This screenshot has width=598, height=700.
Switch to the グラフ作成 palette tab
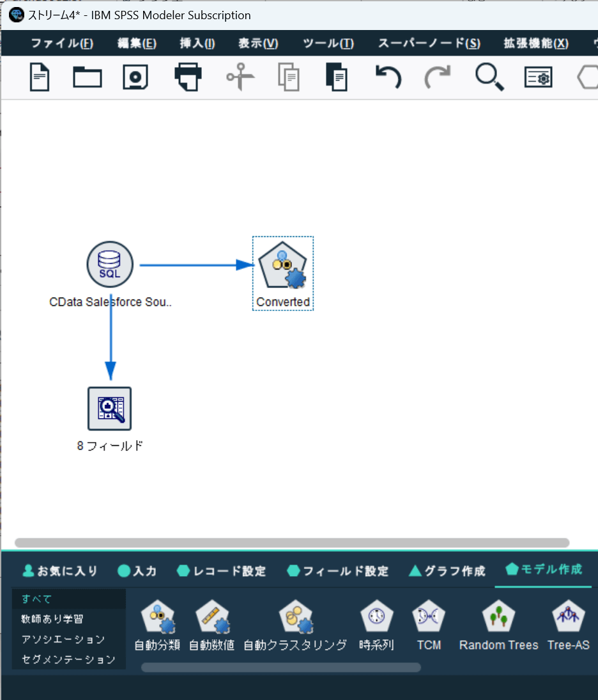pos(447,571)
